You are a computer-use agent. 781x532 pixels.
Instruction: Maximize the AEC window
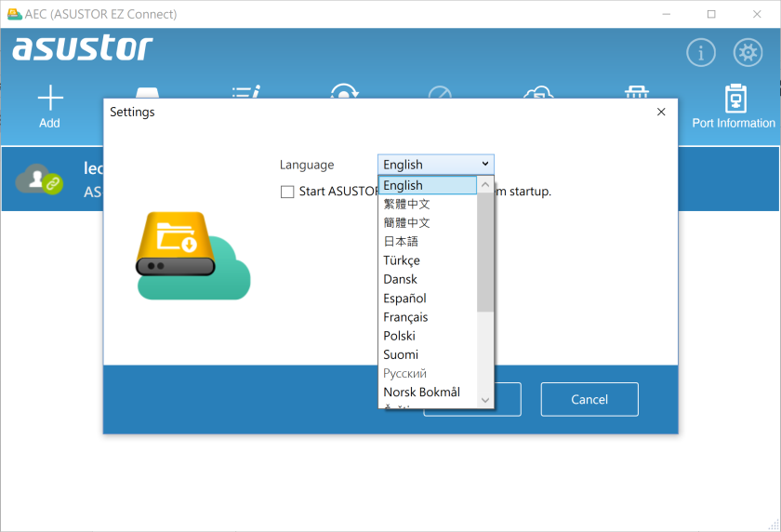tap(711, 15)
